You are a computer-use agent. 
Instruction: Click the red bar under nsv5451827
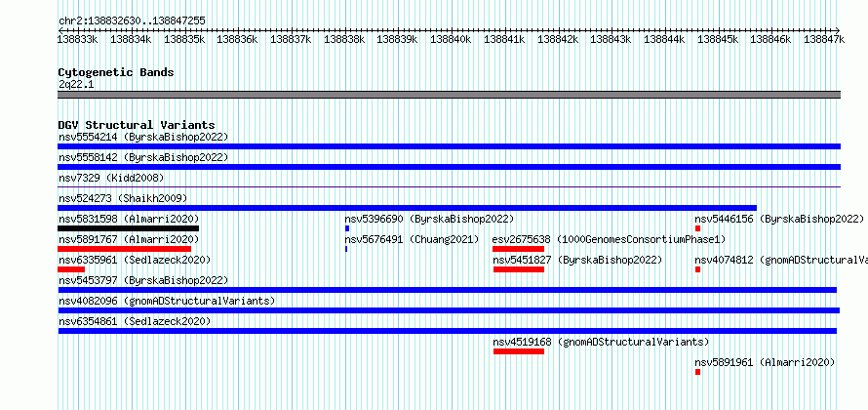(519, 269)
